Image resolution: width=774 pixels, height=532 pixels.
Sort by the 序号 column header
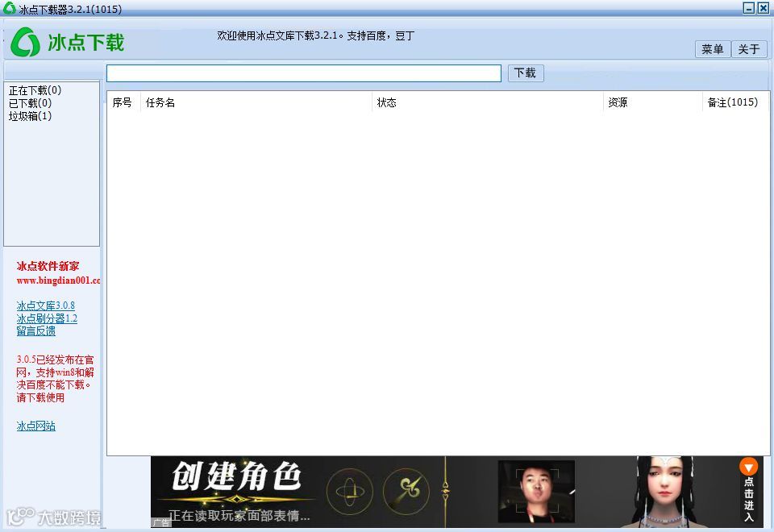coord(123,102)
